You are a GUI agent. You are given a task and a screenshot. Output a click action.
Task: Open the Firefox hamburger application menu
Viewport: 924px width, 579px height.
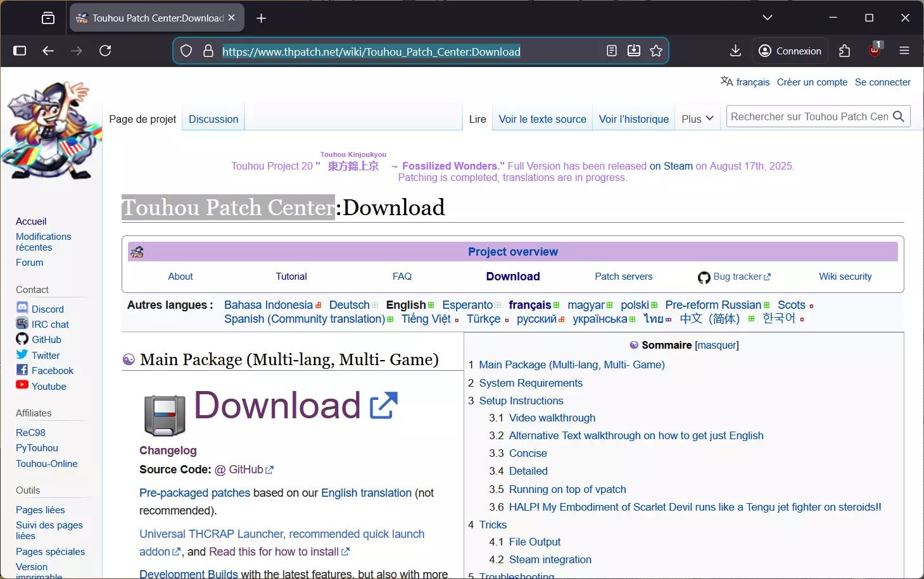[x=904, y=51]
